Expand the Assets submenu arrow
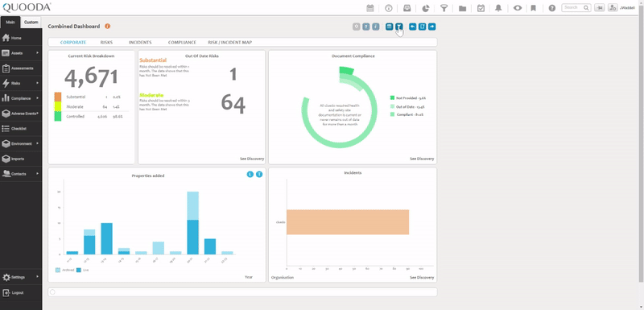Viewport: 644px width, 310px height. tap(37, 53)
